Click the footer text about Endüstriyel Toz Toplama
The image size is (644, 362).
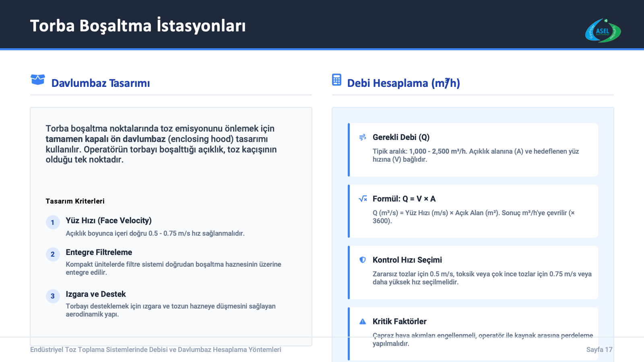tap(155, 350)
